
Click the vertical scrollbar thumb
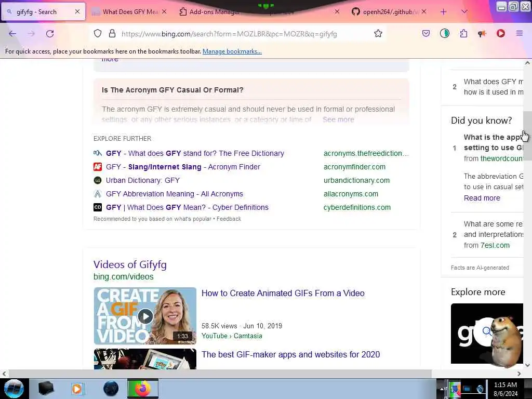[x=527, y=136]
